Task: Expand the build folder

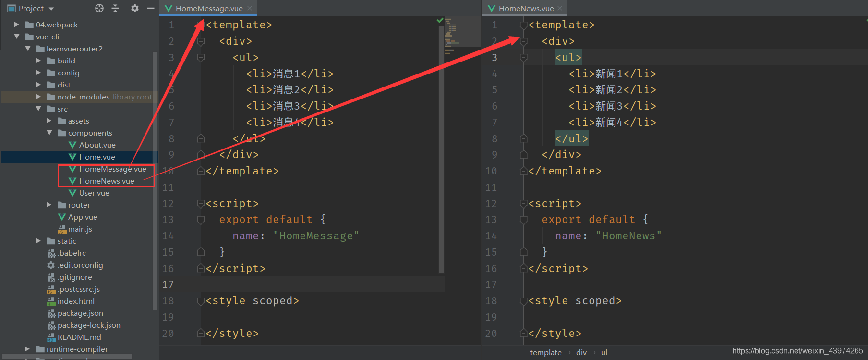Action: [38, 61]
